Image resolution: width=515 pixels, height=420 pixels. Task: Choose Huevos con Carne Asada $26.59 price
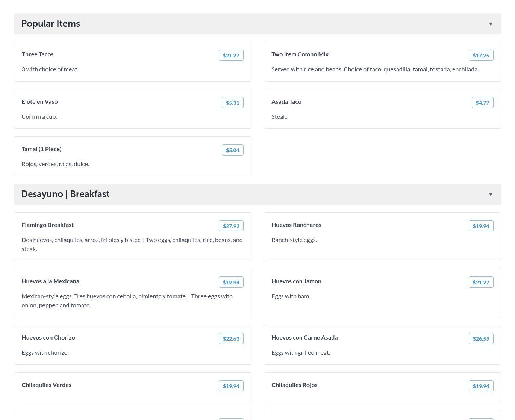481,339
